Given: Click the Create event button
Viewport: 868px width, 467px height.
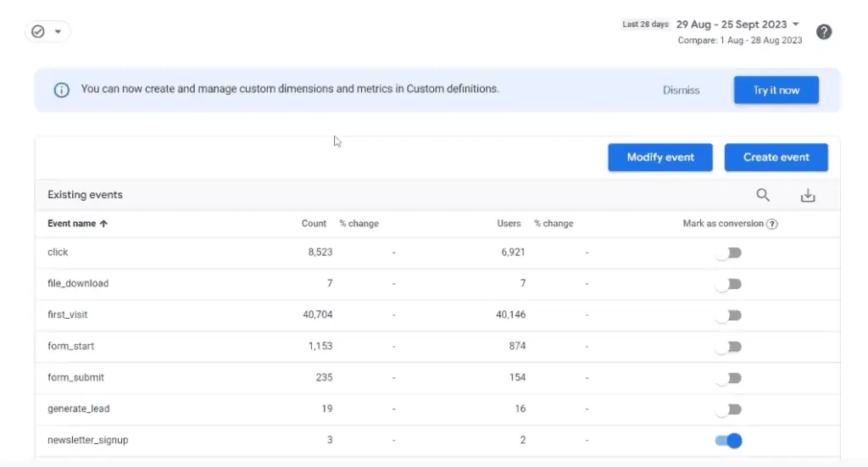Looking at the screenshot, I should [776, 157].
